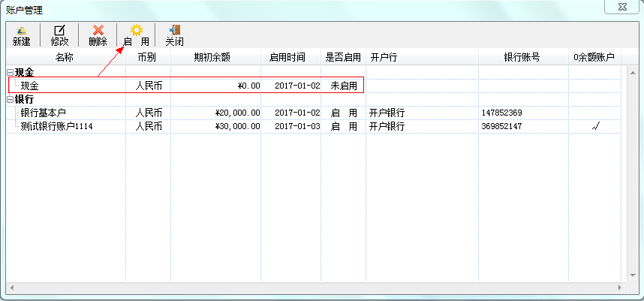Select the 银行基本户 account row
Viewport: 644px width, 301px height.
(315, 113)
